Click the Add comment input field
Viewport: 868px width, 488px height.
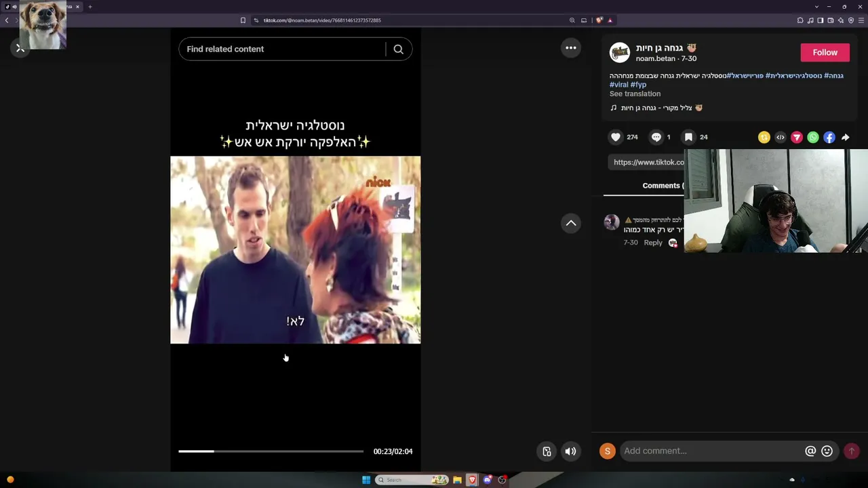pyautogui.click(x=712, y=451)
